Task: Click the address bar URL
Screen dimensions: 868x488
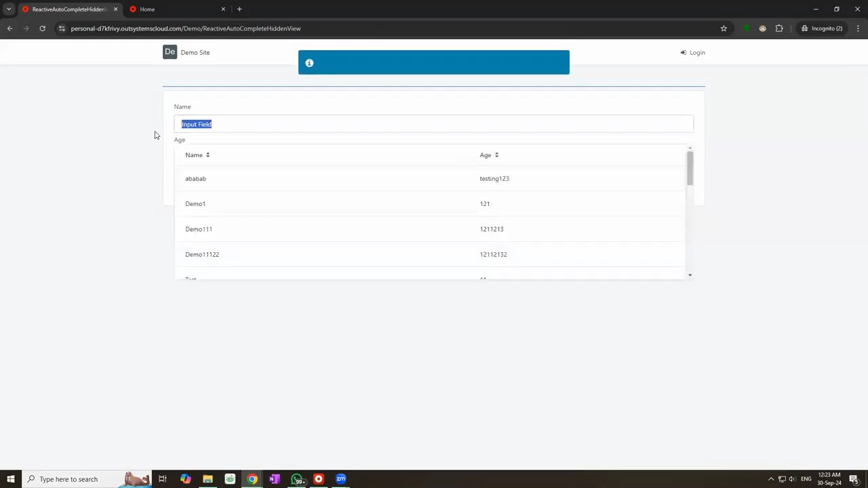Action: [186, 28]
